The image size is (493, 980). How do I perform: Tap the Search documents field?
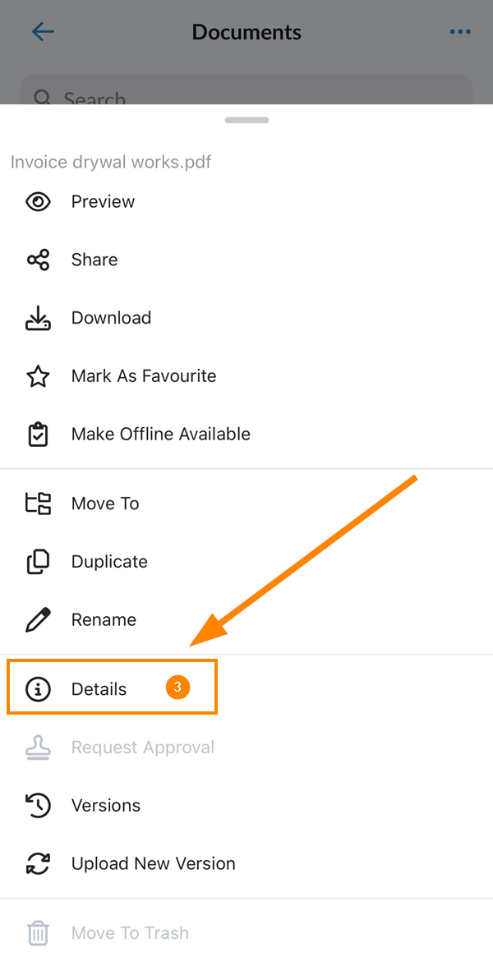tap(246, 90)
